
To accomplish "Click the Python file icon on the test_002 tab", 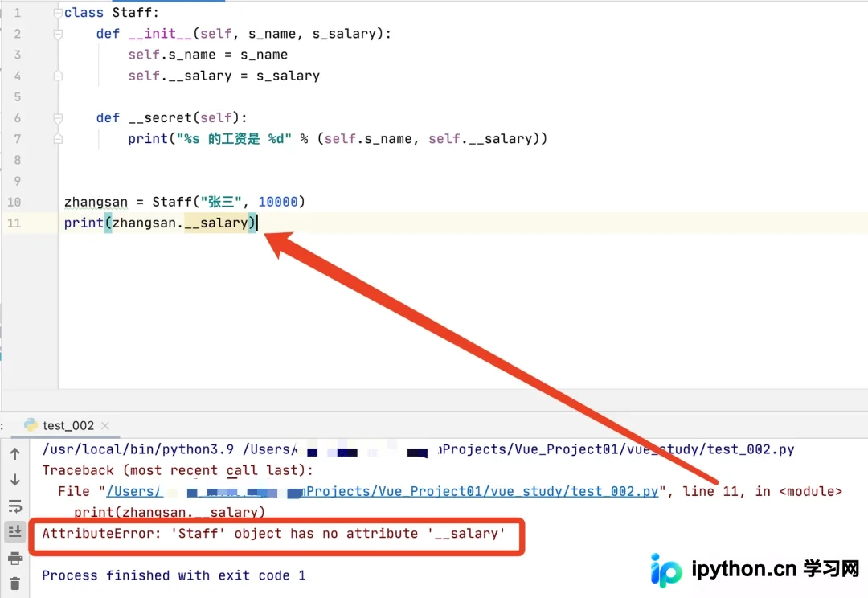I will pyautogui.click(x=31, y=424).
